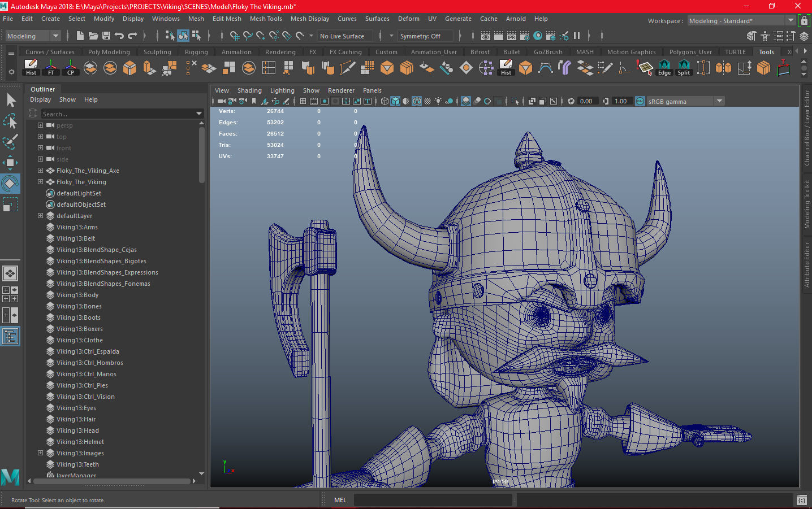812x509 pixels.
Task: Toggle the sRGB gamma view transform ON button
Action: pos(640,101)
